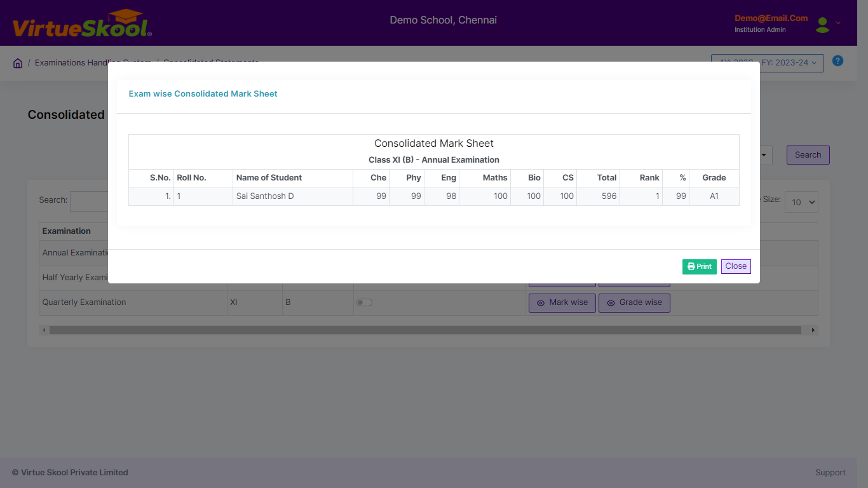
Task: Click the left arrow of horizontal scrollbar
Action: point(44,330)
